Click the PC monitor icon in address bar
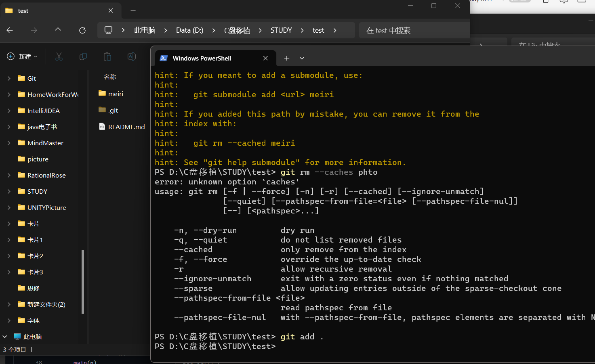 point(108,30)
